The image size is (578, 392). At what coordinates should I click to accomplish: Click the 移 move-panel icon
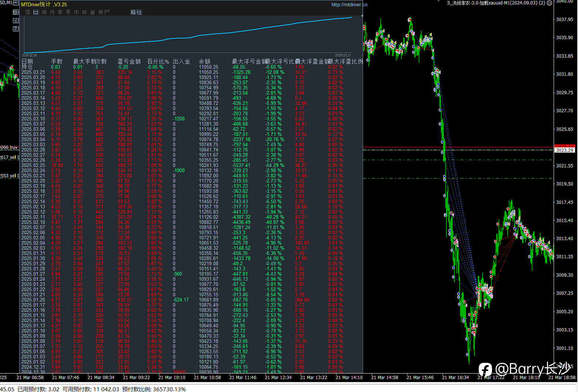(16, 12)
